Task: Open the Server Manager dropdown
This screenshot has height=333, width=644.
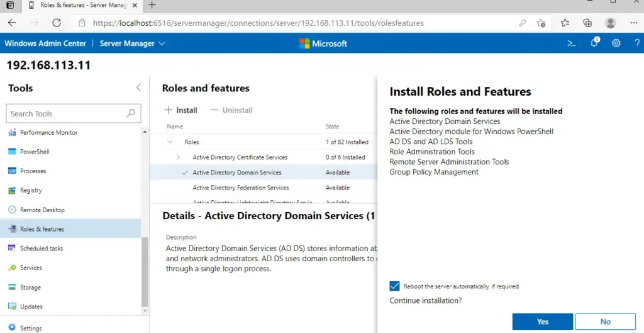Action: (132, 43)
